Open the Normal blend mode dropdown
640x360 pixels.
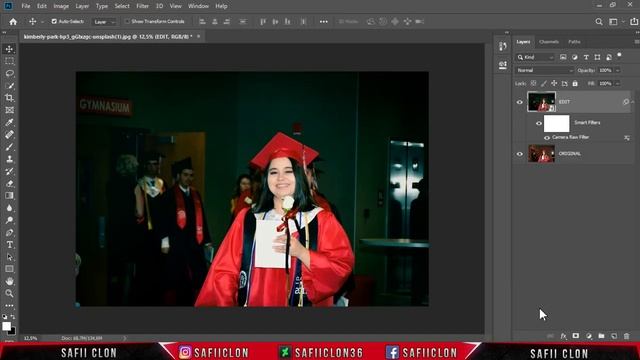tap(544, 70)
